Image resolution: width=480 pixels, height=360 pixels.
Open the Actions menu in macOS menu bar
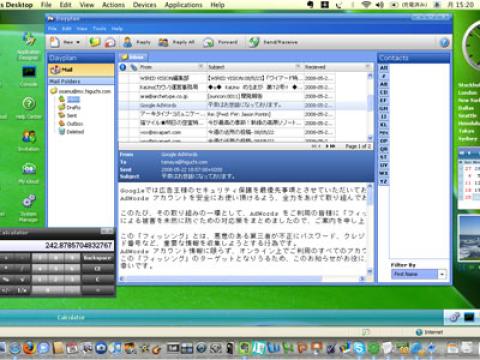click(113, 5)
